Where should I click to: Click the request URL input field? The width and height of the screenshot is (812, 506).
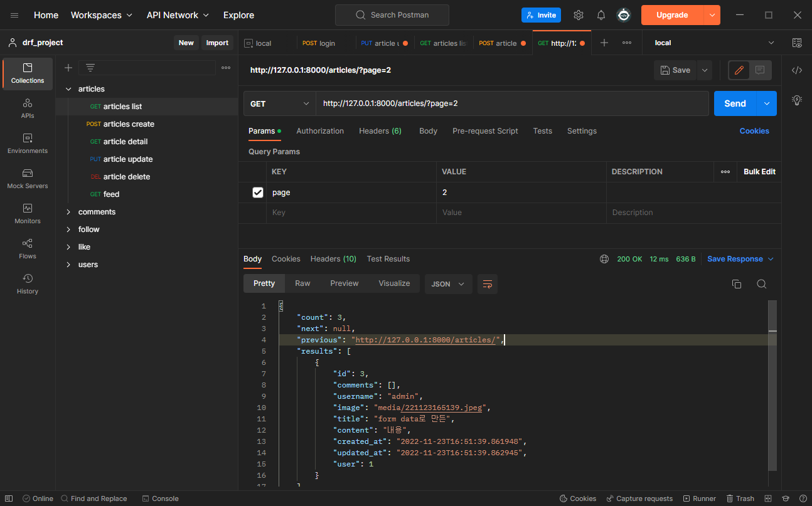pyautogui.click(x=512, y=103)
